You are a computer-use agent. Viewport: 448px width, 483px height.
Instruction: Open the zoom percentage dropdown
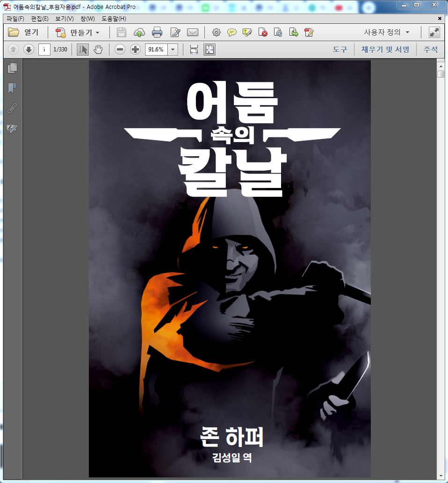coord(173,50)
